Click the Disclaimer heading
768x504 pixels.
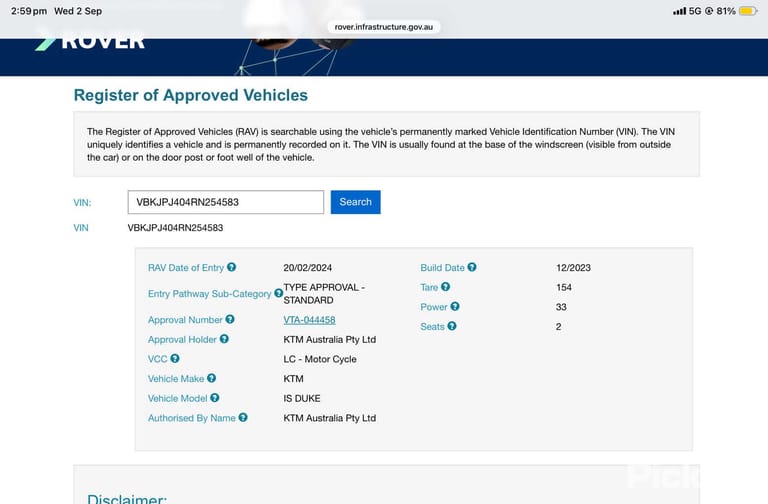point(127,499)
